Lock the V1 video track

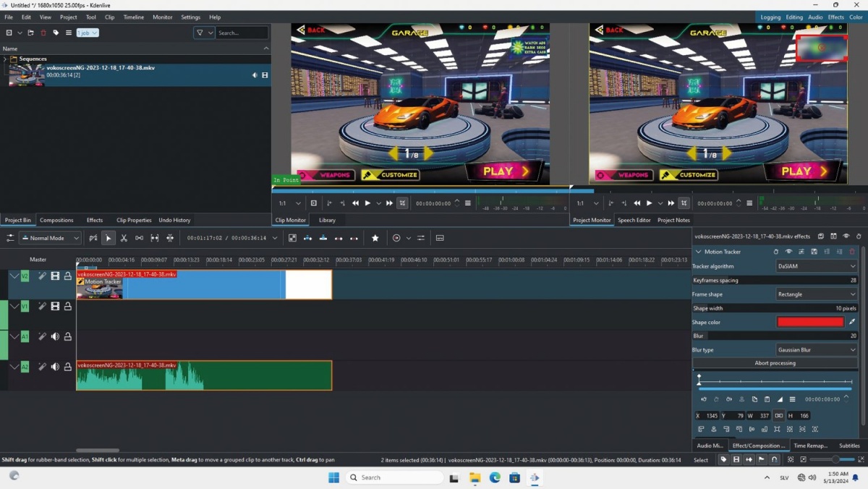[67, 306]
